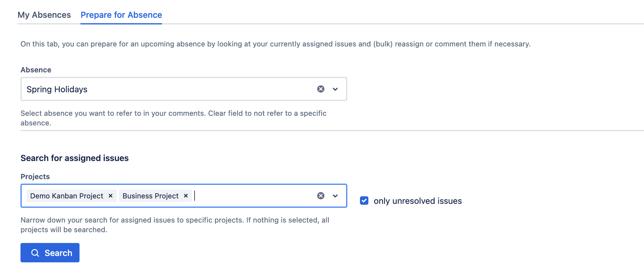Focus the Projects text input cursor area
The image size is (644, 275).
pos(253,196)
